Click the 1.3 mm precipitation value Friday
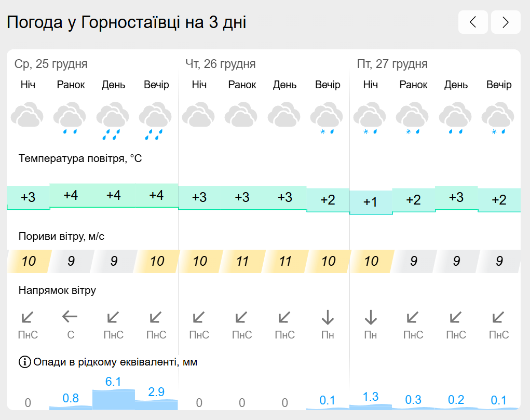Image resolution: width=530 pixels, height=420 pixels. click(x=371, y=397)
